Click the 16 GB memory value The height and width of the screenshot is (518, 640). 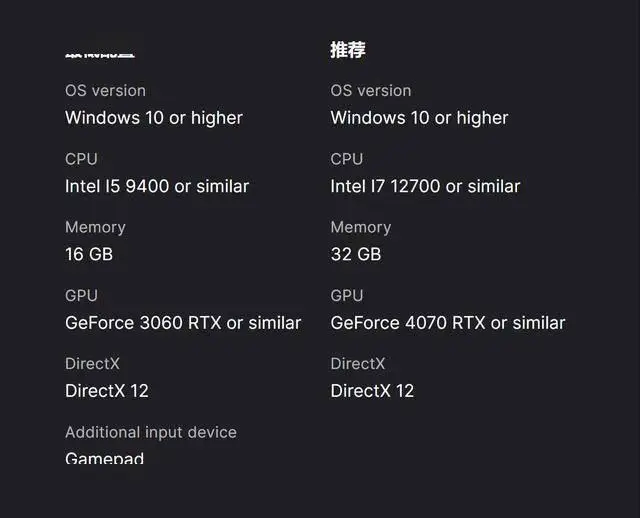click(x=89, y=254)
